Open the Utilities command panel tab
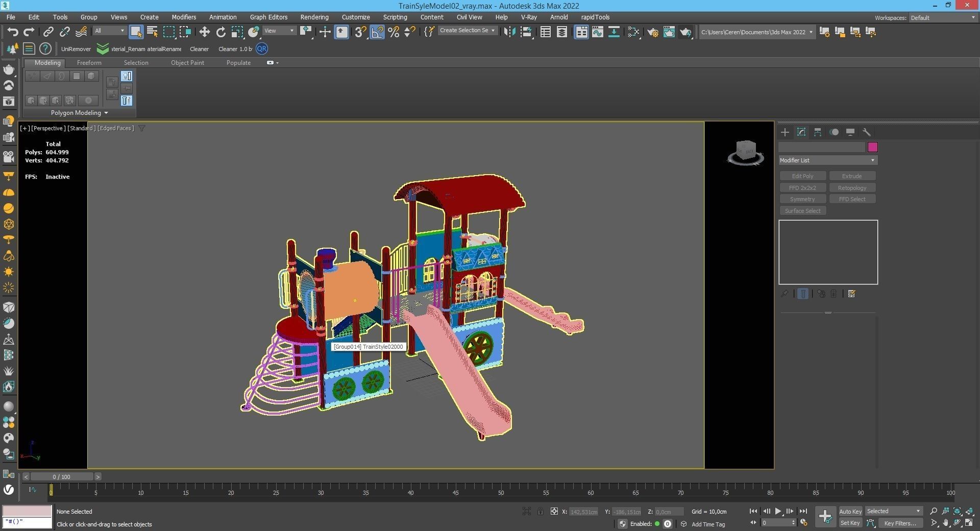The image size is (980, 531). [x=867, y=132]
